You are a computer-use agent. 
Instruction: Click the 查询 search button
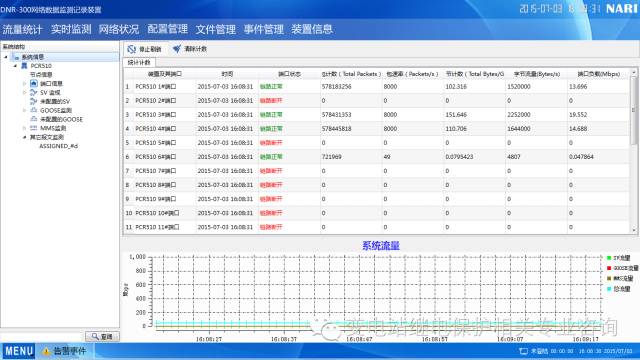coord(102,336)
